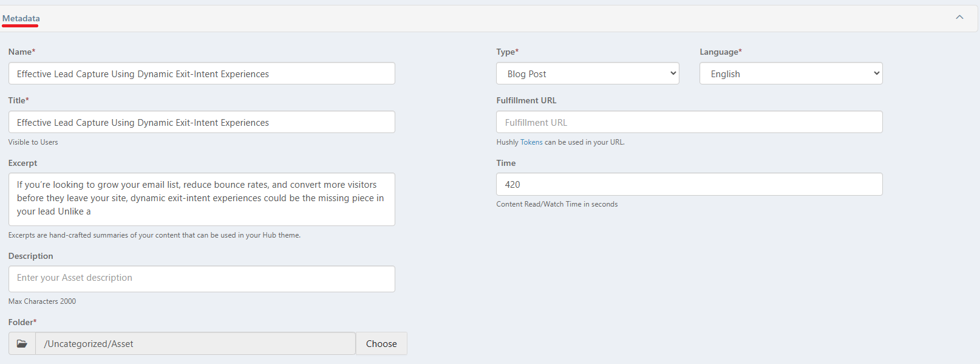This screenshot has width=980, height=364.
Task: Follow the Tokens link
Action: click(x=531, y=142)
